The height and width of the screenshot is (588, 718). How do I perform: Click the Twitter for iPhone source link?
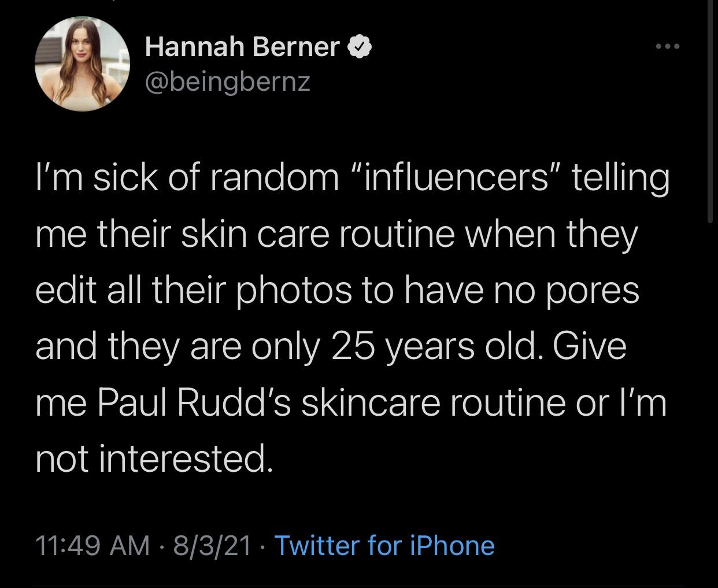point(384,545)
